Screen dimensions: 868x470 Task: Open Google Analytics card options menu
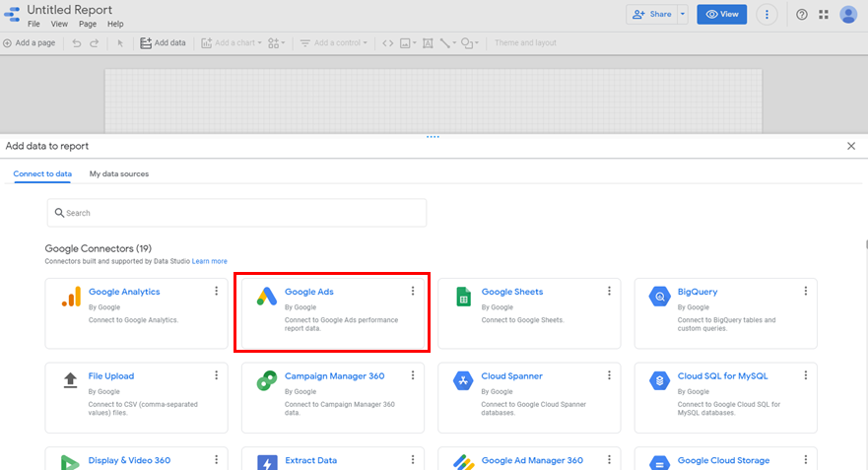(217, 292)
